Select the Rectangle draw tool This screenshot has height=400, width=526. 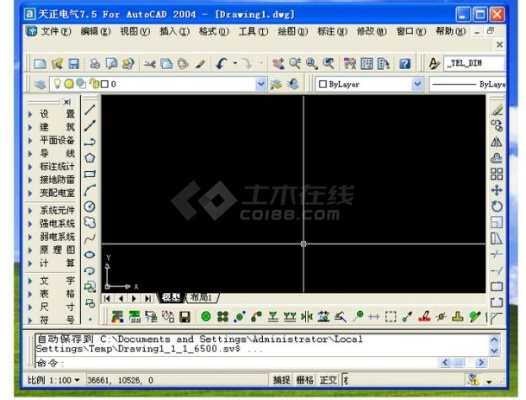tap(90, 174)
